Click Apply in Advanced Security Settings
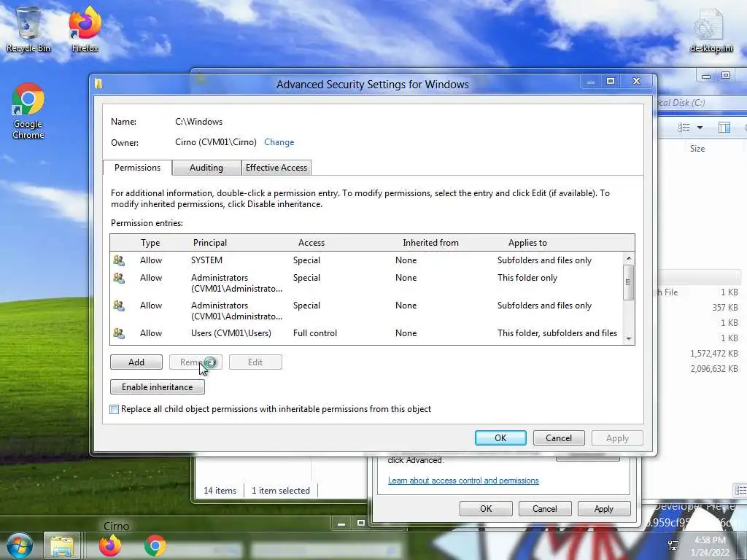Image resolution: width=747 pixels, height=560 pixels. pyautogui.click(x=617, y=438)
